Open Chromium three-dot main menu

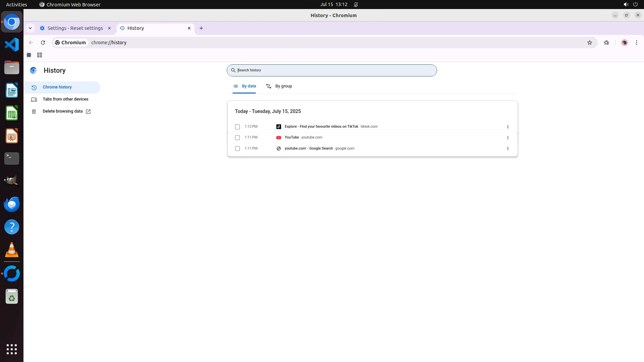coord(636,43)
